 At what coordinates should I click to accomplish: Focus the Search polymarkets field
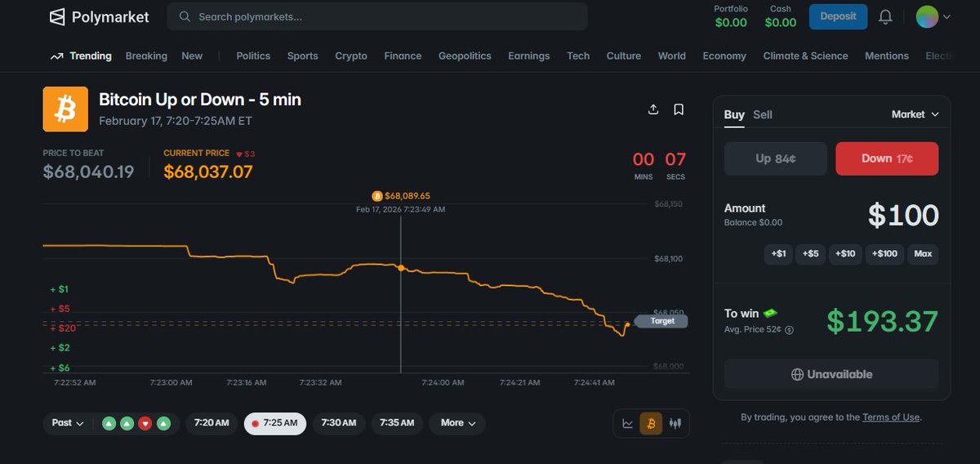[377, 16]
